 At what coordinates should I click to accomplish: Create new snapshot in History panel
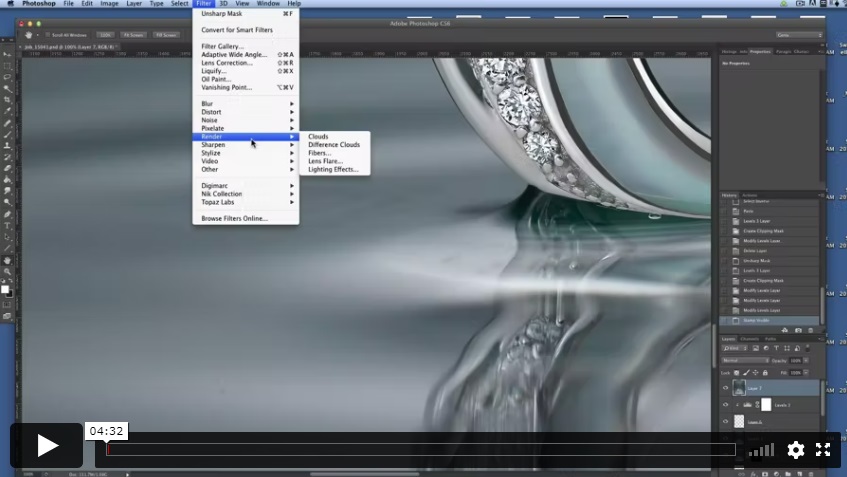798,330
